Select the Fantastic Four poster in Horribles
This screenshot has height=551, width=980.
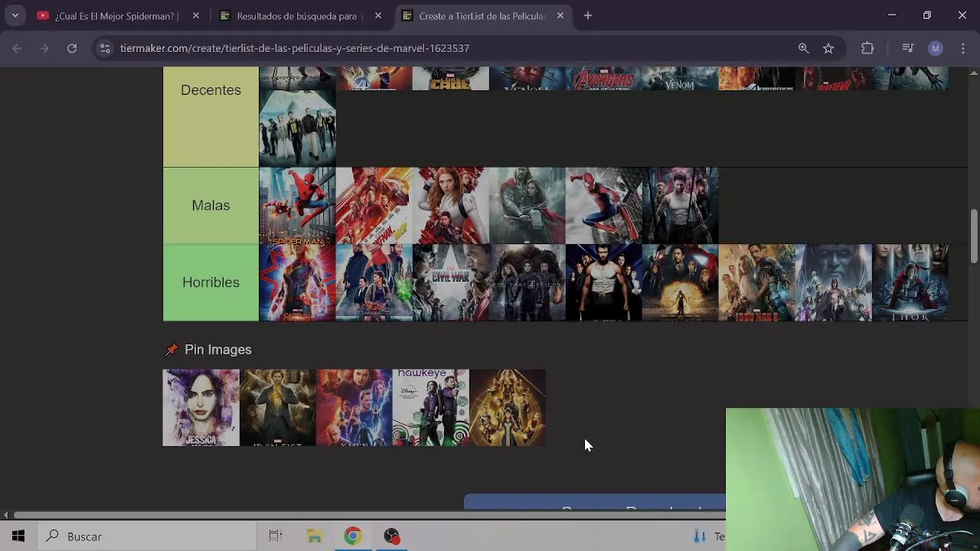click(527, 282)
